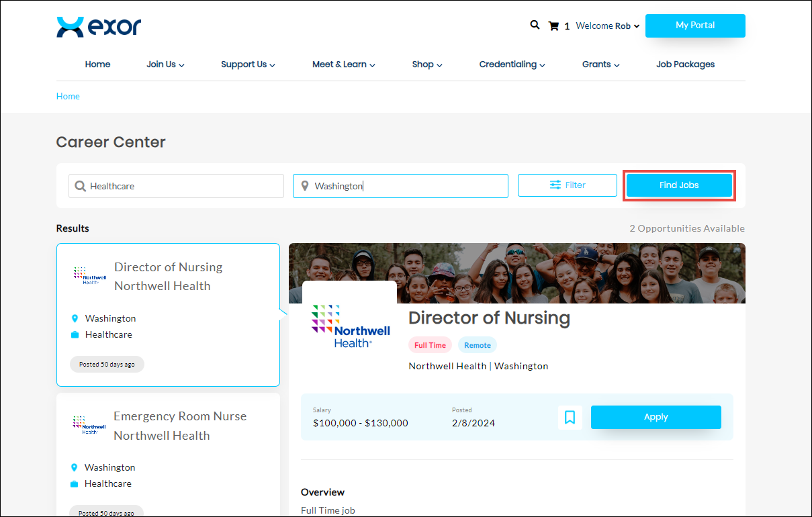Click Northwell logo on Emergency Room Nurse card
This screenshot has height=517, width=812.
tap(89, 426)
